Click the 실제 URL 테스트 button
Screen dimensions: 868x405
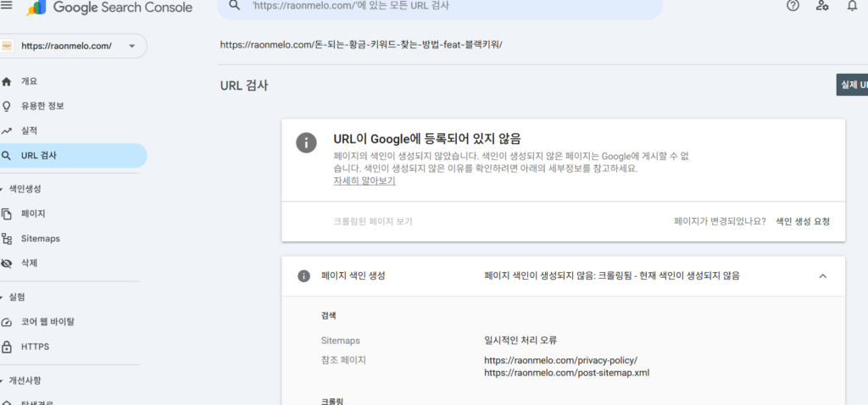tap(852, 85)
